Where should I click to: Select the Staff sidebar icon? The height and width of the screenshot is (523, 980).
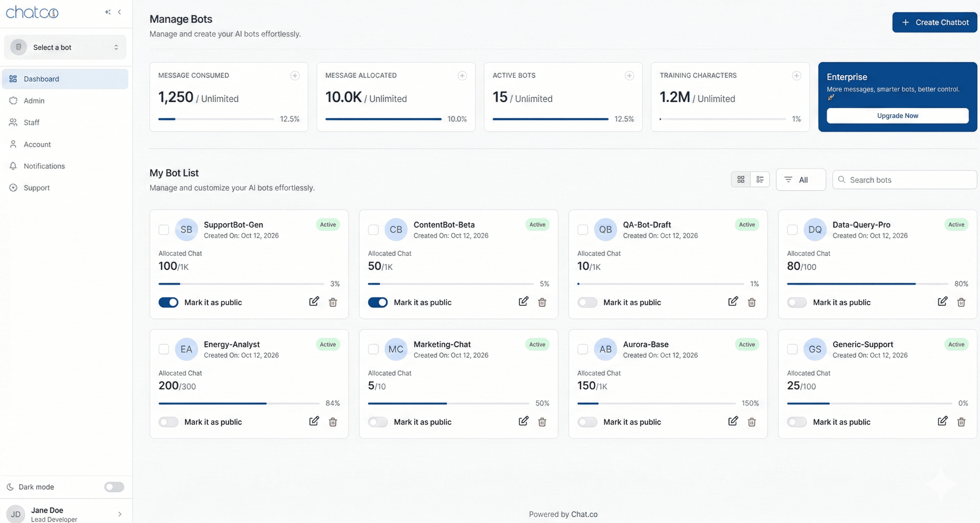(13, 122)
